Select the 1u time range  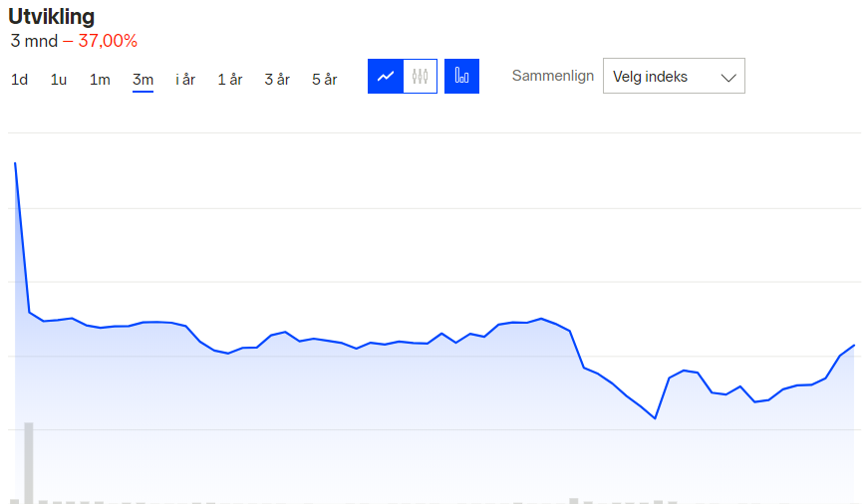(59, 80)
